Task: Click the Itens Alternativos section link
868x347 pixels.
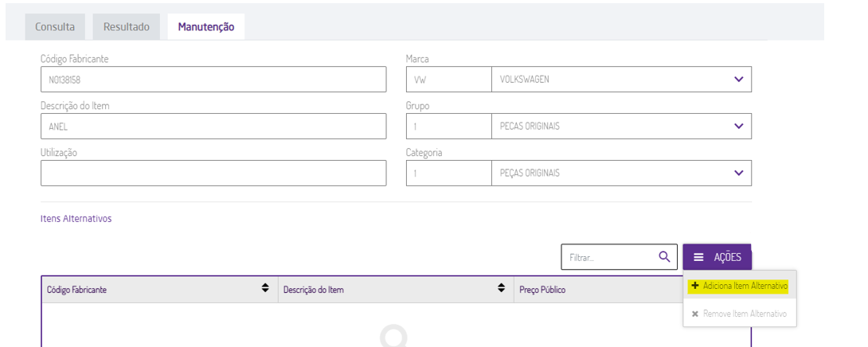Action: 76,219
